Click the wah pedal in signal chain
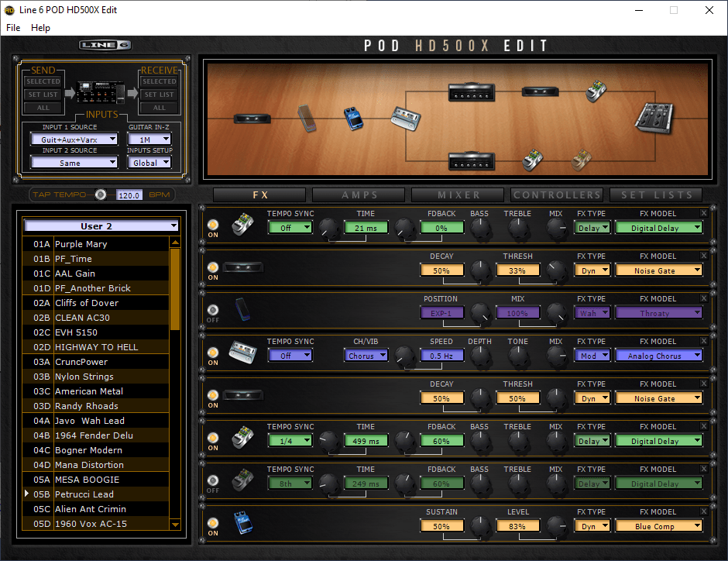The image size is (728, 561). pyautogui.click(x=306, y=118)
